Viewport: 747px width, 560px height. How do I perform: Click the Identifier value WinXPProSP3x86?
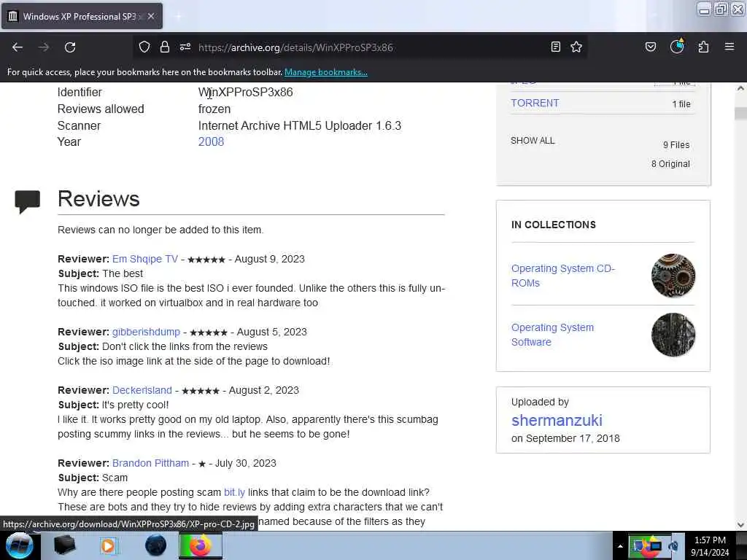coord(245,93)
